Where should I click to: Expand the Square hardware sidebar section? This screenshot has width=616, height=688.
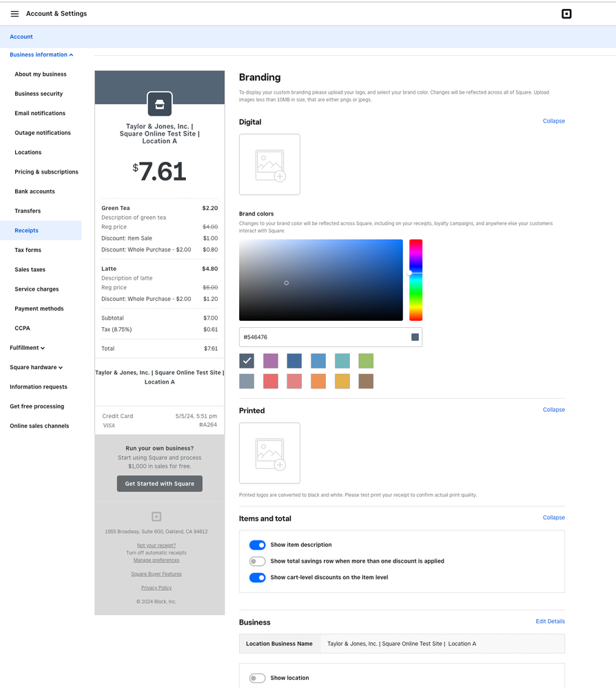[34, 367]
